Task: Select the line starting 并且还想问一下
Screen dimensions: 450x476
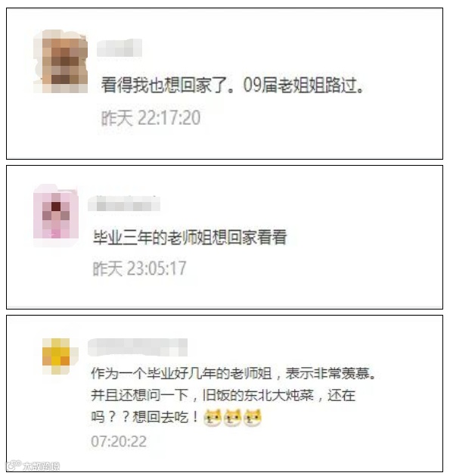Action: [223, 395]
